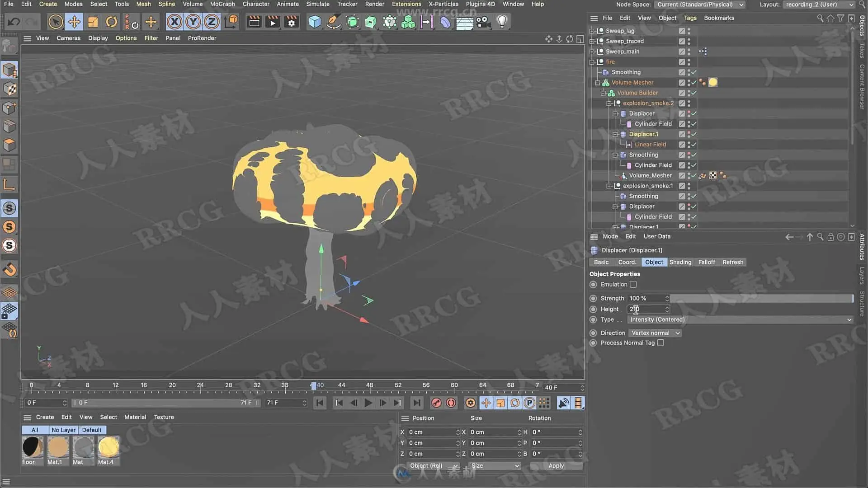
Task: Click the MoGraph Cloner icon
Action: [408, 22]
